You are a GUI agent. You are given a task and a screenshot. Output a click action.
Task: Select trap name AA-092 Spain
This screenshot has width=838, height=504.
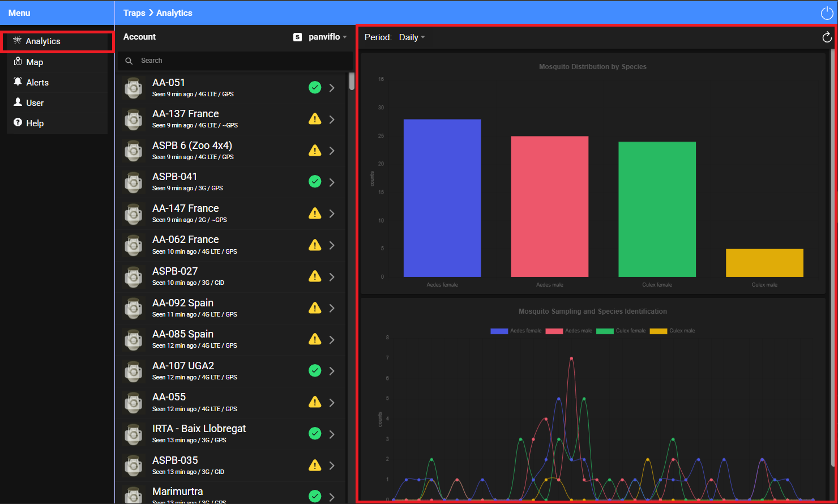[x=183, y=303]
